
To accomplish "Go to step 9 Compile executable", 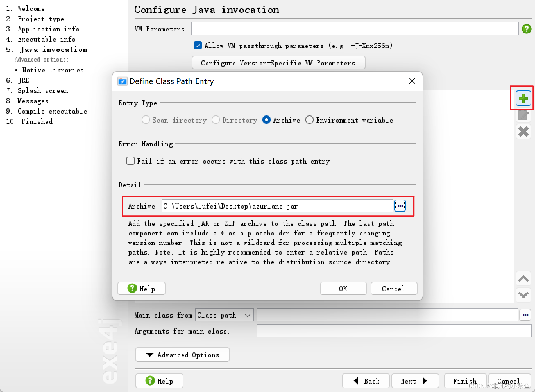I will point(47,111).
